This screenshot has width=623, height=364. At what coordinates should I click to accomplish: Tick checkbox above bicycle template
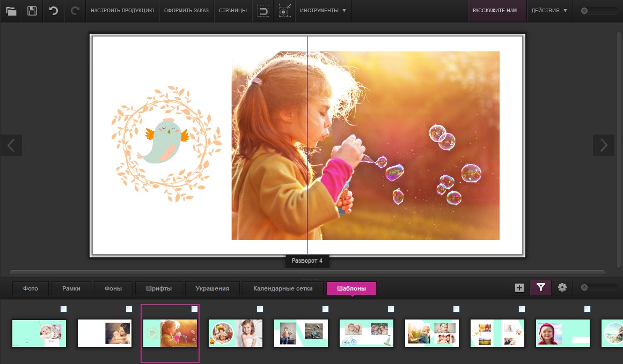click(391, 309)
